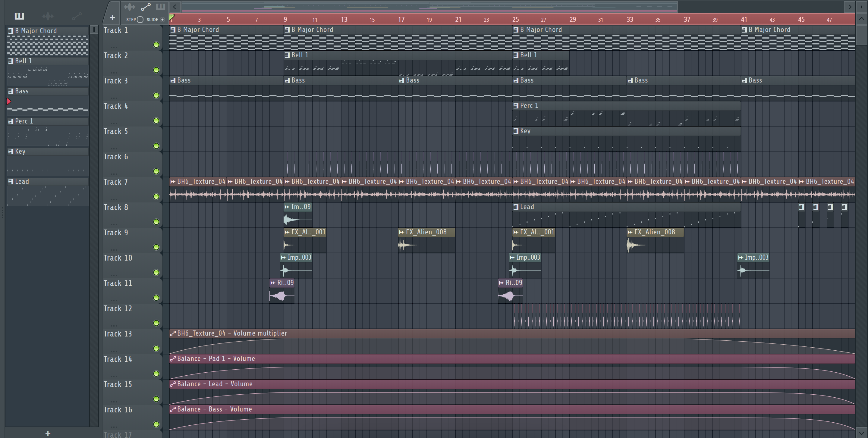
Task: Open clip menu of B Major Chord clip at bar 41
Action: 744,30
